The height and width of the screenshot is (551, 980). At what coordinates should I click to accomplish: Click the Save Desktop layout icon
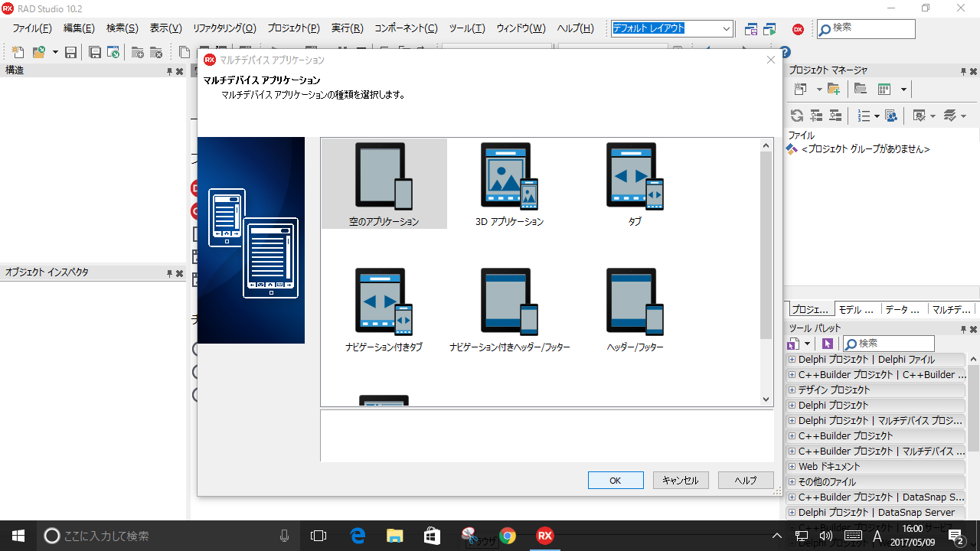[751, 29]
